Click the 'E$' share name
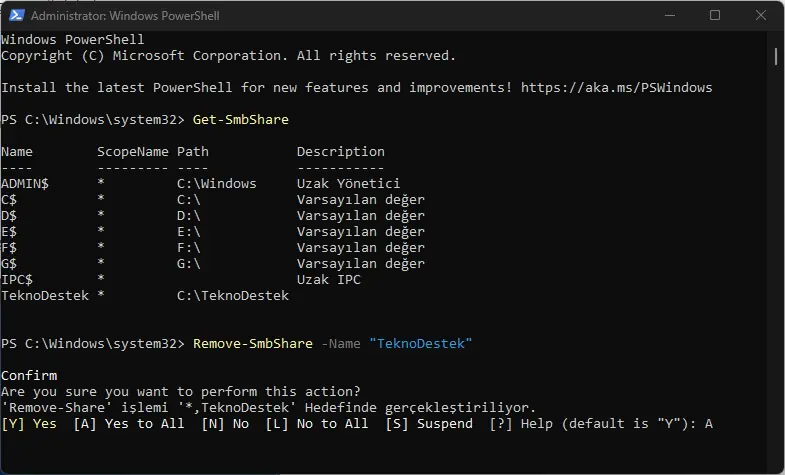 tap(9, 232)
